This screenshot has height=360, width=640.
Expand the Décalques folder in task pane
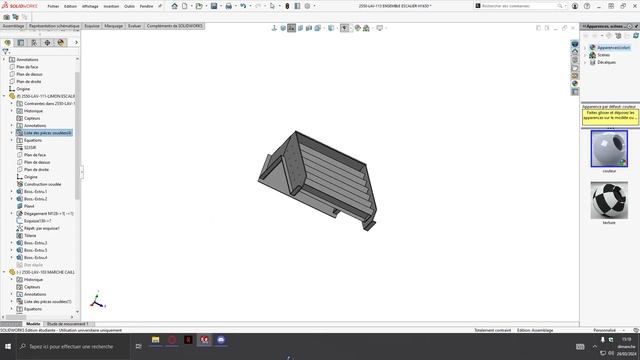585,62
